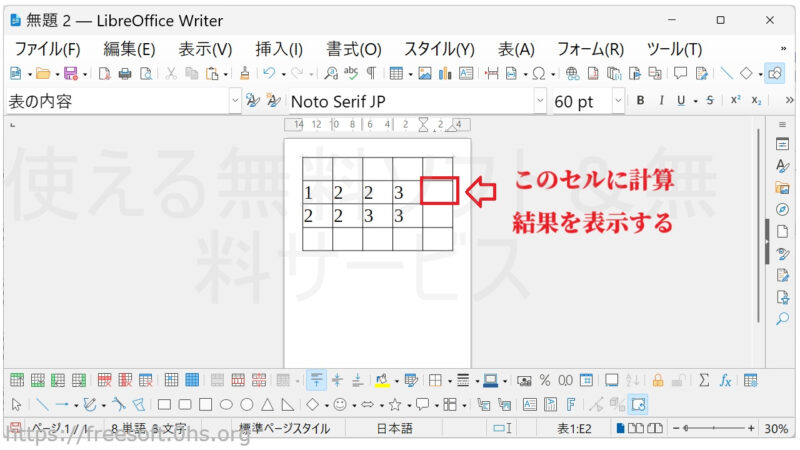Click 標準ページスタイル in status bar

tap(284, 428)
